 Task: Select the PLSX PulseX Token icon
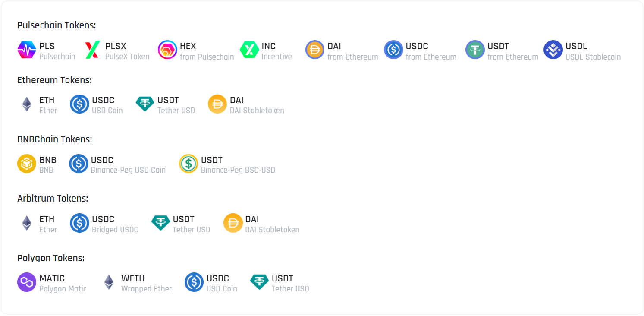(x=93, y=50)
